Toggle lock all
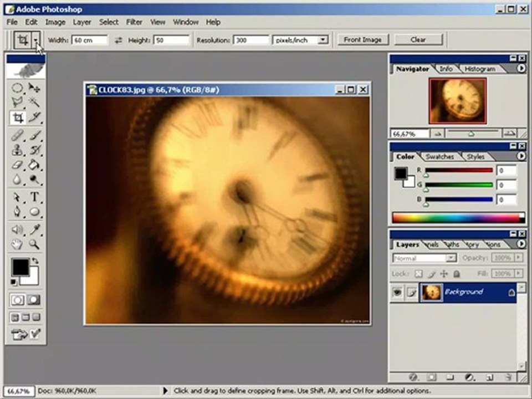The height and width of the screenshot is (399, 532). [x=457, y=273]
